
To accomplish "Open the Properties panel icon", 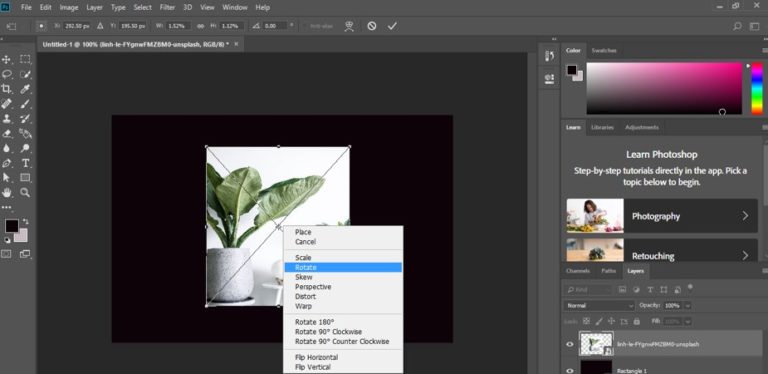I will (549, 78).
